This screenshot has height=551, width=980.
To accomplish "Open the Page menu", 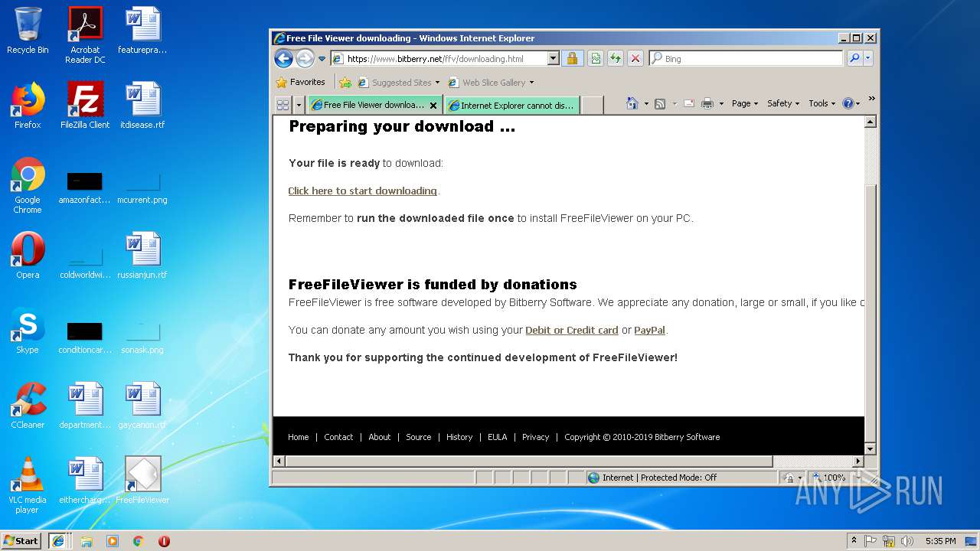I will pos(744,103).
